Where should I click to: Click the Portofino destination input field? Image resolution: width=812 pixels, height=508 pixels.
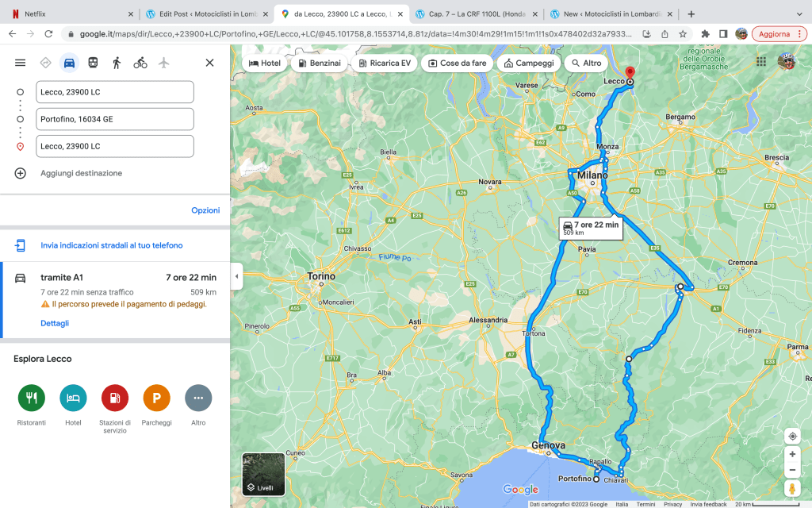[x=115, y=119]
